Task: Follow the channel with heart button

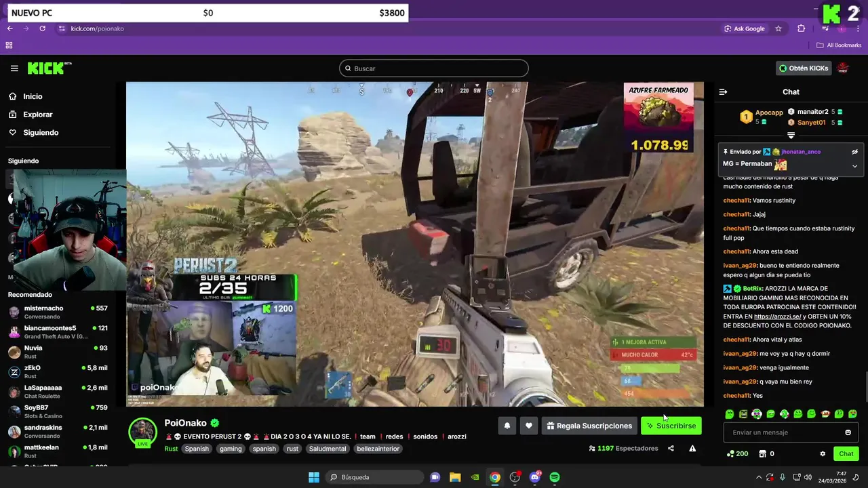Action: tap(528, 426)
